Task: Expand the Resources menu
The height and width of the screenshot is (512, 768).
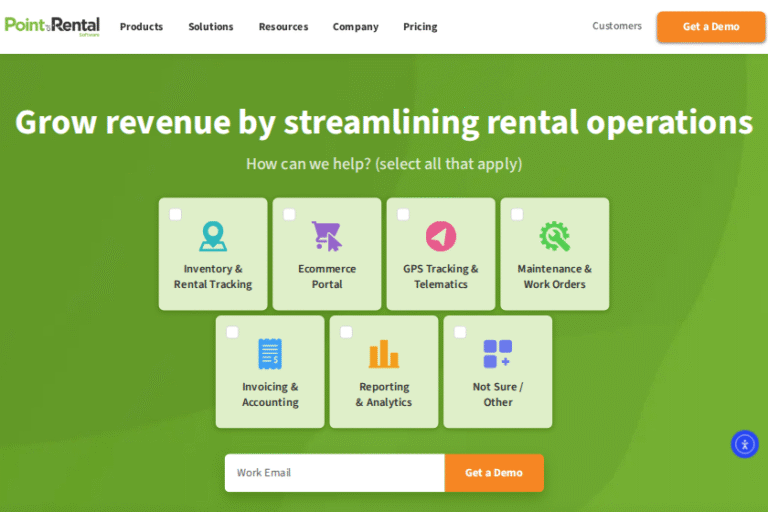Action: (283, 27)
